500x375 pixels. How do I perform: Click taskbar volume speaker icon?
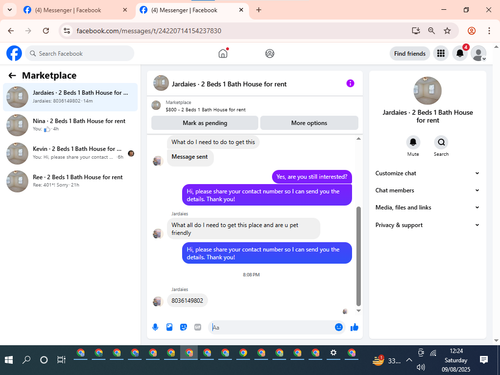point(421,367)
